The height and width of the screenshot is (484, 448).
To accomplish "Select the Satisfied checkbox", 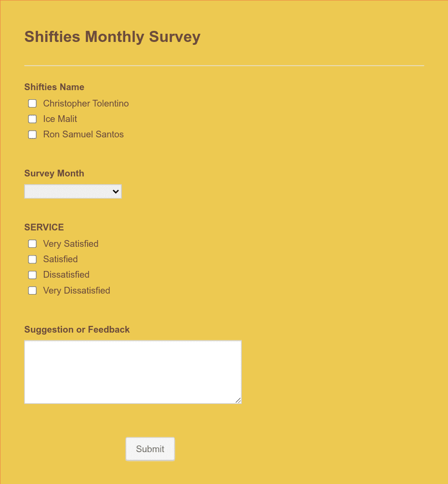I will (32, 259).
